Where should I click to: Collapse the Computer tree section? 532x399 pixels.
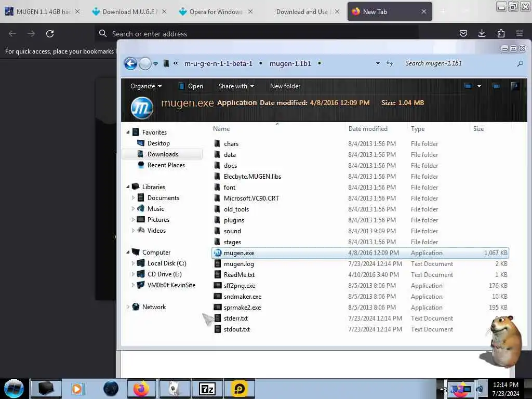click(x=128, y=252)
